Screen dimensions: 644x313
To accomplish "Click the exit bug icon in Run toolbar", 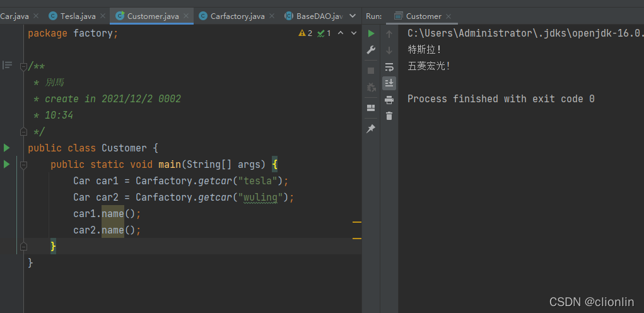I will point(371,87).
